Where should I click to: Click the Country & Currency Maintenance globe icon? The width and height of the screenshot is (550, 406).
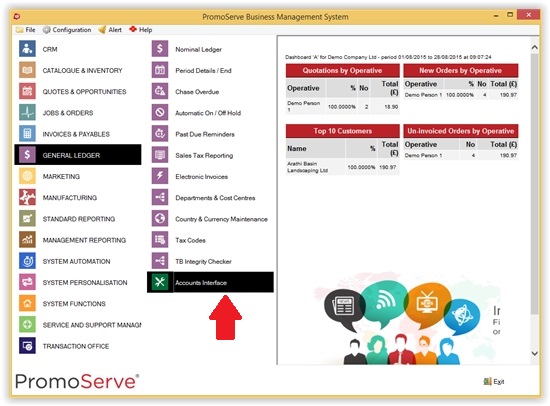(x=160, y=219)
